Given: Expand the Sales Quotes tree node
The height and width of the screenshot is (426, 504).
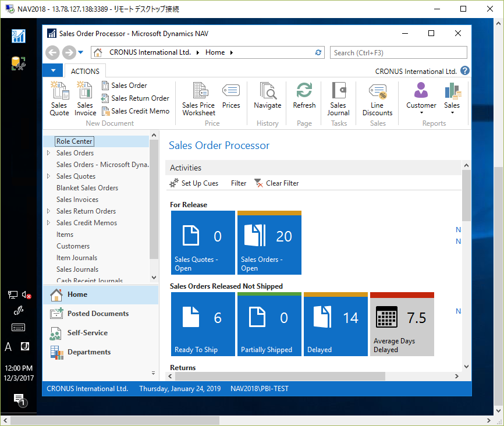Looking at the screenshot, I should click(x=48, y=176).
